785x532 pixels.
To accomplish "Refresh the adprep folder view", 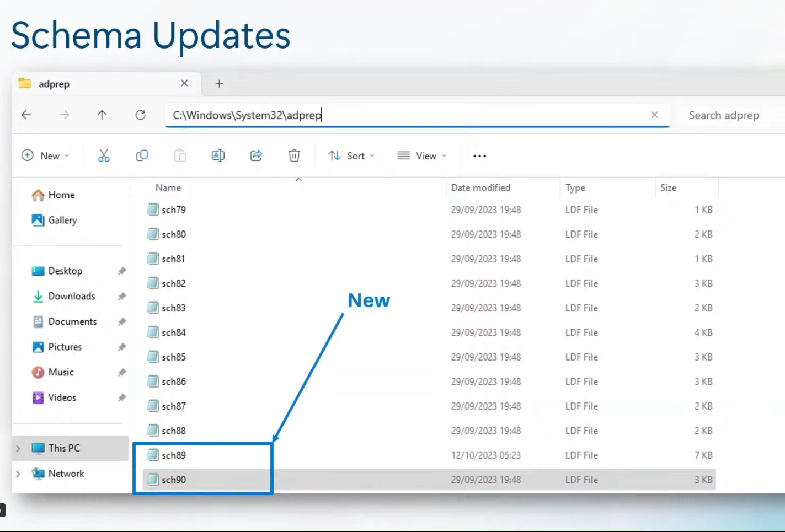I will pyautogui.click(x=140, y=115).
